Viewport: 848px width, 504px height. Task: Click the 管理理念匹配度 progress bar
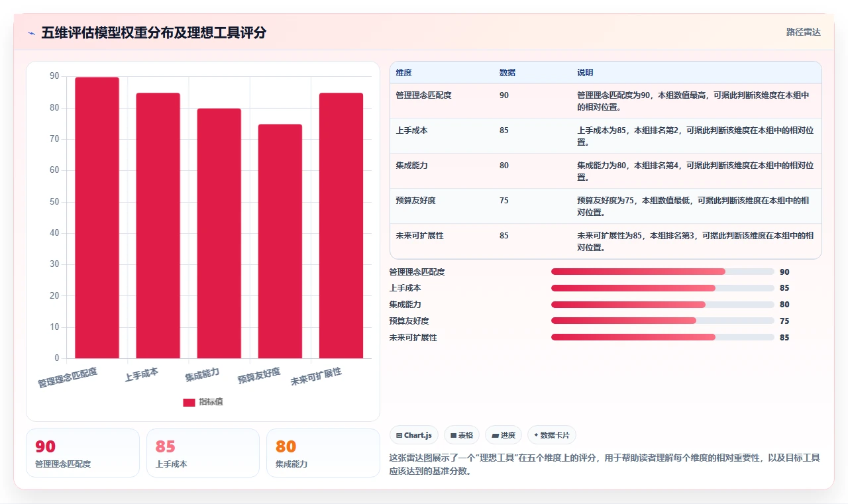(x=662, y=272)
